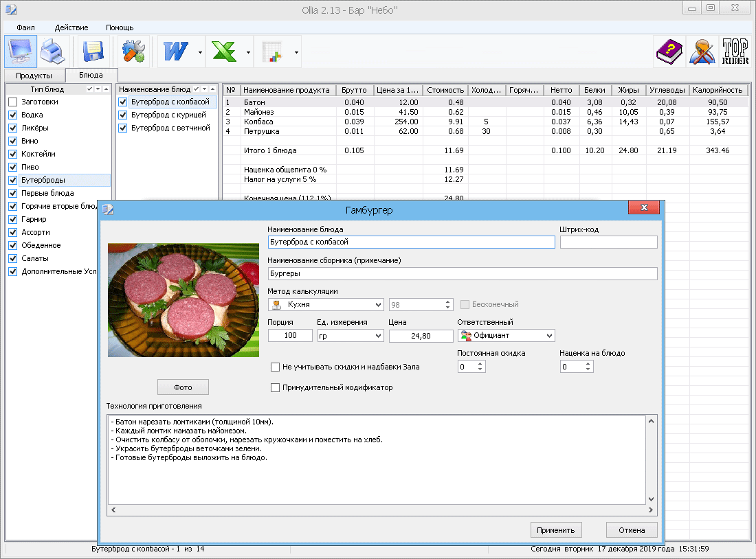This screenshot has width=756, height=559.
Task: Expand the Метод калькуляции Кухня dropdown
Action: (x=378, y=304)
